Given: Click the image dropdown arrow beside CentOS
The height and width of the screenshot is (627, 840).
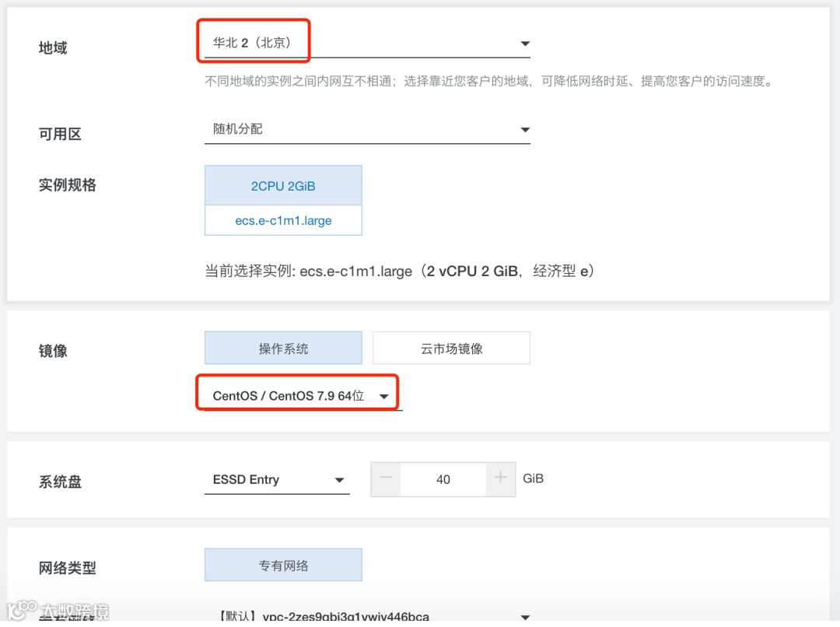Looking at the screenshot, I should coord(384,397).
